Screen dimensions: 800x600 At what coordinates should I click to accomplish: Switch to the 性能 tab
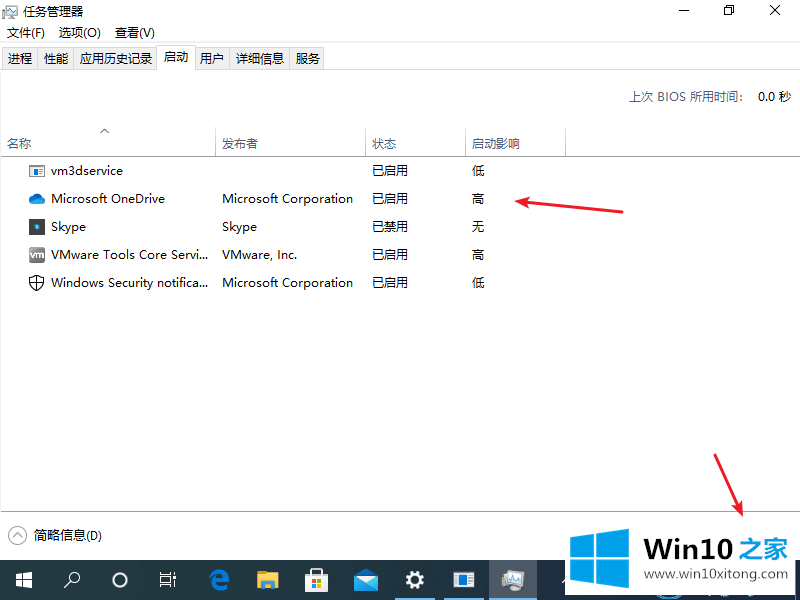click(56, 59)
